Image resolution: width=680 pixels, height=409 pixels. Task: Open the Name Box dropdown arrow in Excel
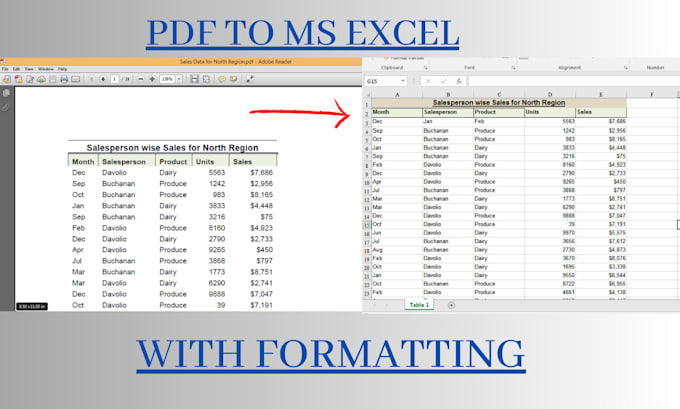click(x=403, y=81)
